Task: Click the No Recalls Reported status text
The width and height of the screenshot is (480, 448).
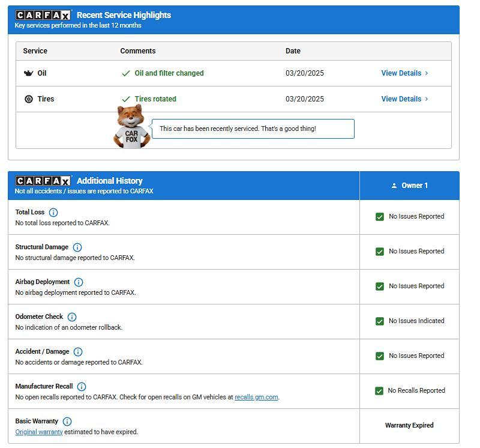Action: pyautogui.click(x=416, y=391)
